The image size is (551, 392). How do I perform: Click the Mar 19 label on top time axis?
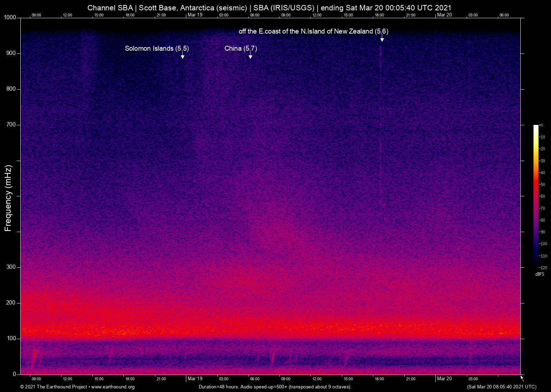[x=195, y=15]
